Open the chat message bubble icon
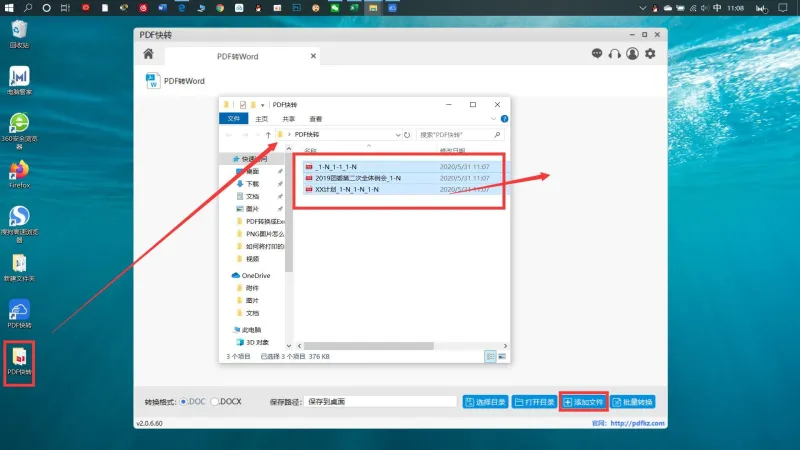 point(597,53)
